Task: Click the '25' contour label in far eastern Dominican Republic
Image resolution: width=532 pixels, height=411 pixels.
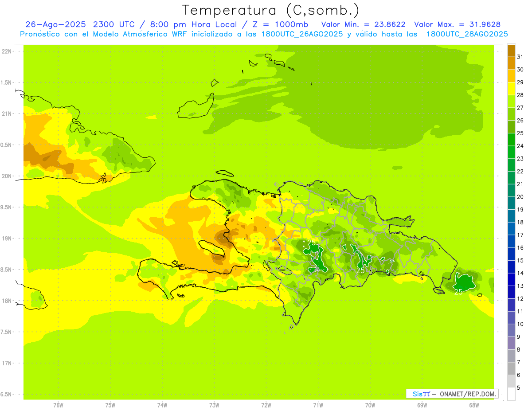Action: click(x=458, y=292)
